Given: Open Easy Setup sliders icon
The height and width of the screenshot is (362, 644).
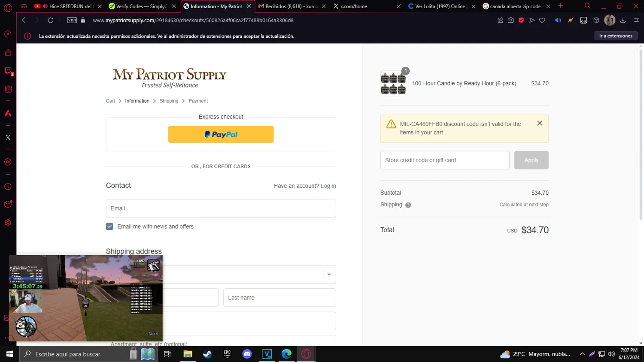Looking at the screenshot, I should coord(636,20).
